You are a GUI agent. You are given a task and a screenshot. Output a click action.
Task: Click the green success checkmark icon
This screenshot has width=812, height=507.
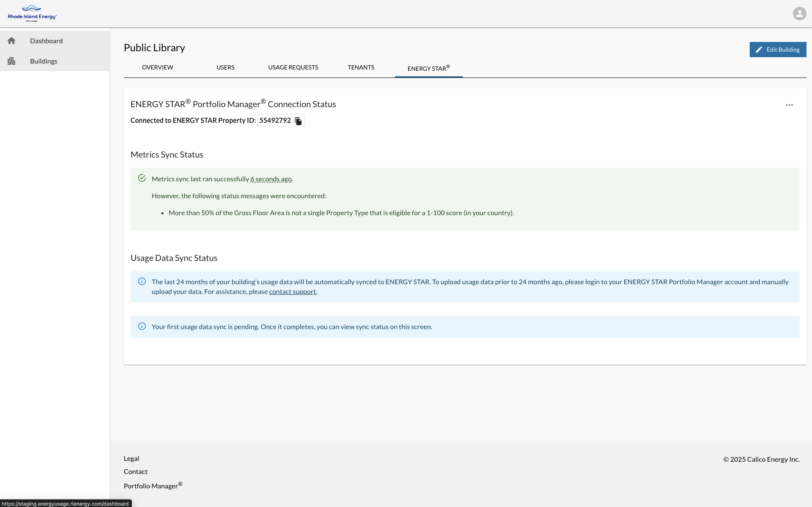point(142,178)
